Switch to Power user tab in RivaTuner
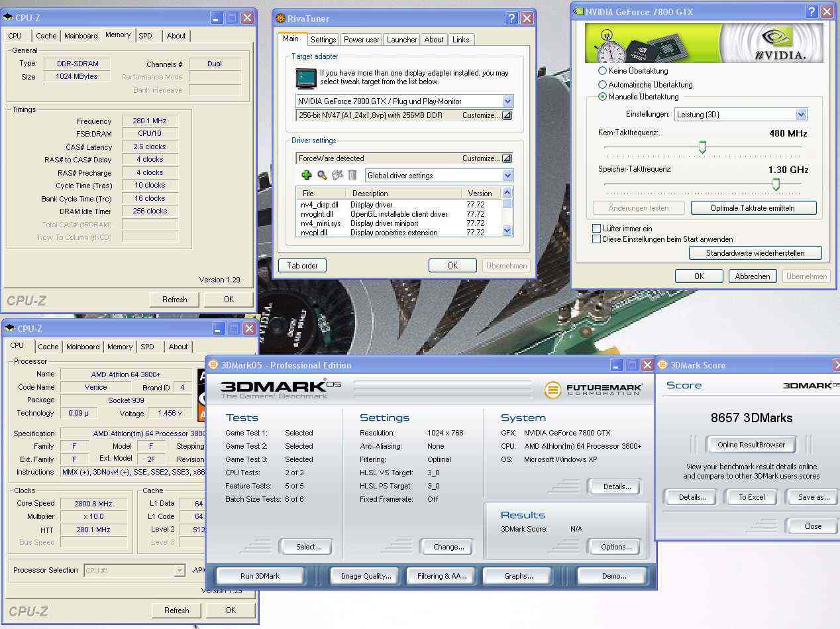Viewport: 840px width, 629px height. pyautogui.click(x=362, y=40)
